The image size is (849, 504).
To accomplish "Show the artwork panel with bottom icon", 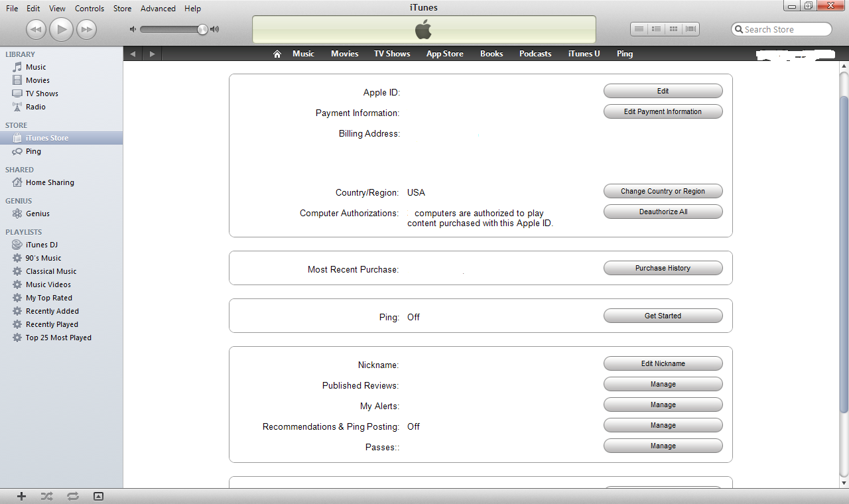I will click(x=98, y=496).
